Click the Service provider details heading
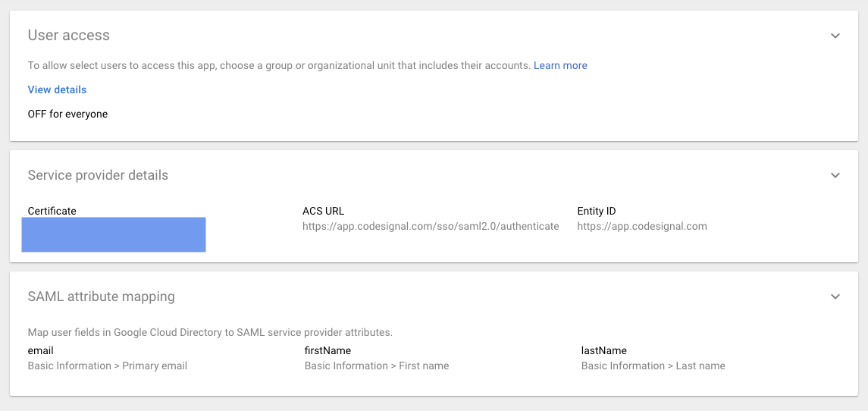The image size is (868, 411). point(98,175)
